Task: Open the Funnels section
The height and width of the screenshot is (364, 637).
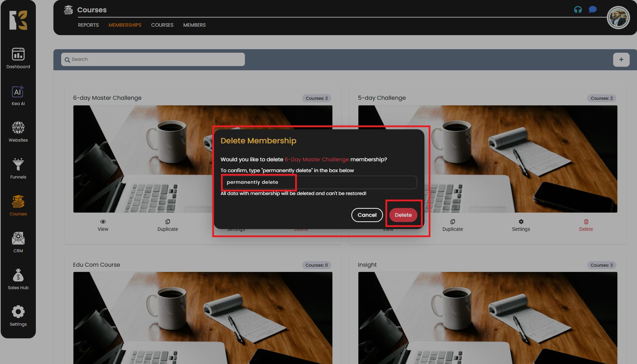Action: click(18, 169)
